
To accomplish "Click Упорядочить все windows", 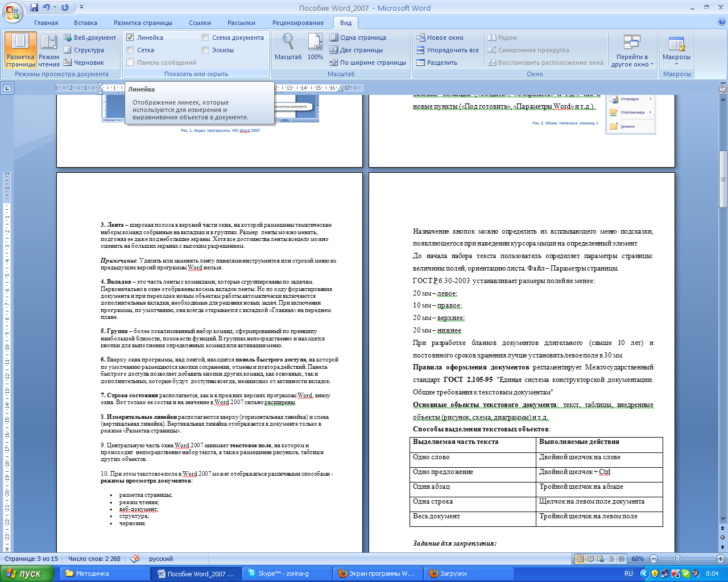I will (448, 50).
